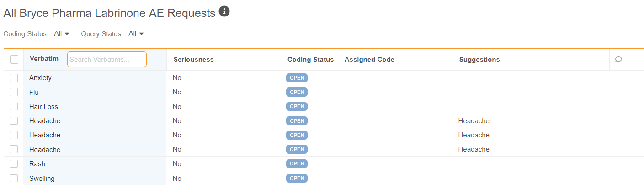
Task: Click the info icon beside page title
Action: (224, 11)
